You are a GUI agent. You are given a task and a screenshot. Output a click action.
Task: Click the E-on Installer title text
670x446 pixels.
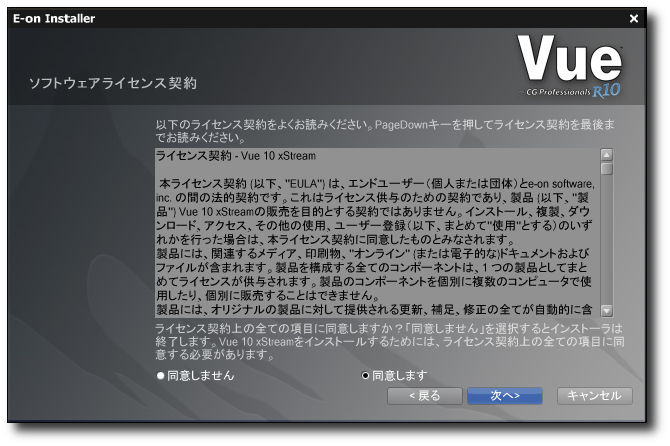(x=54, y=18)
